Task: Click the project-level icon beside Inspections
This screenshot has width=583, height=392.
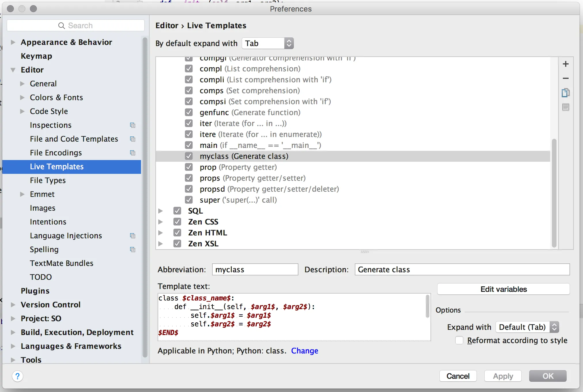Action: [132, 125]
